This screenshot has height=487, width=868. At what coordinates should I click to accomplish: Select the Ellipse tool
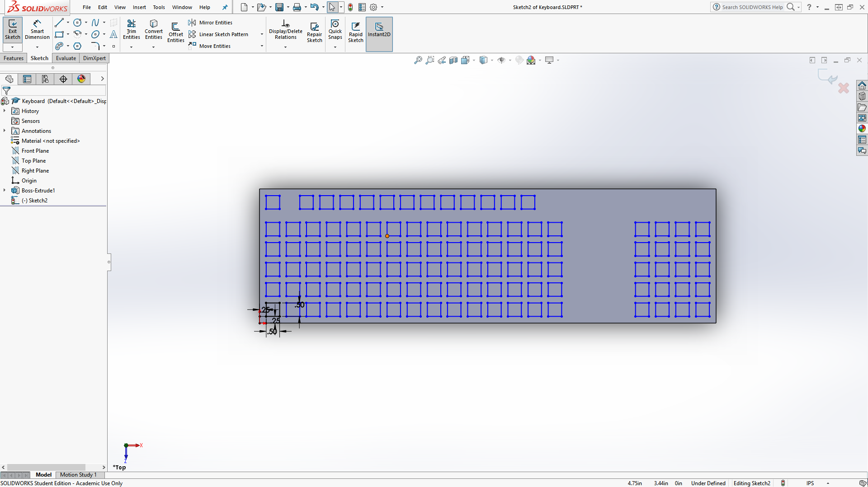(95, 34)
